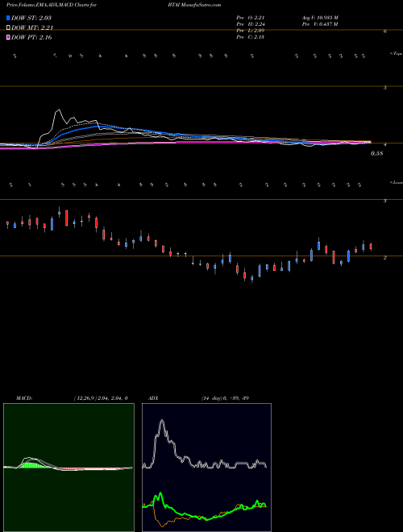The image size is (403, 532).
Task: Click the orange -DI line trough in ADX panel
Action: coord(163,526)
